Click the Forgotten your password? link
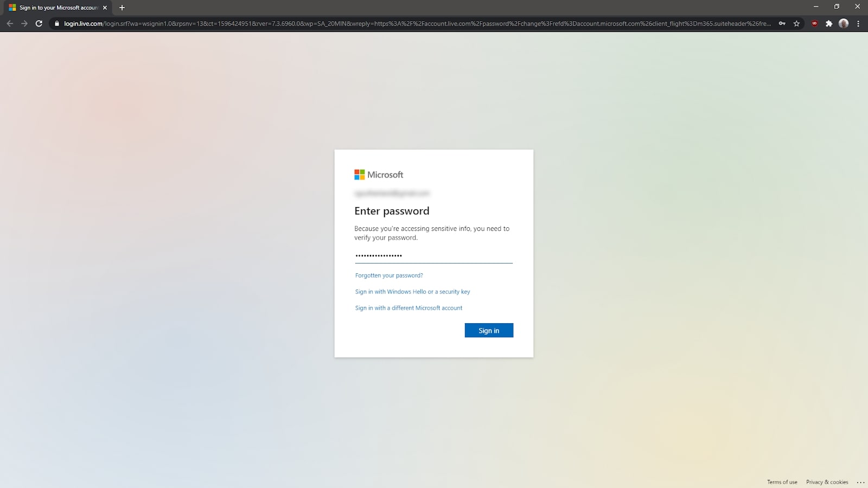Screen dimensions: 868x488 (389, 275)
